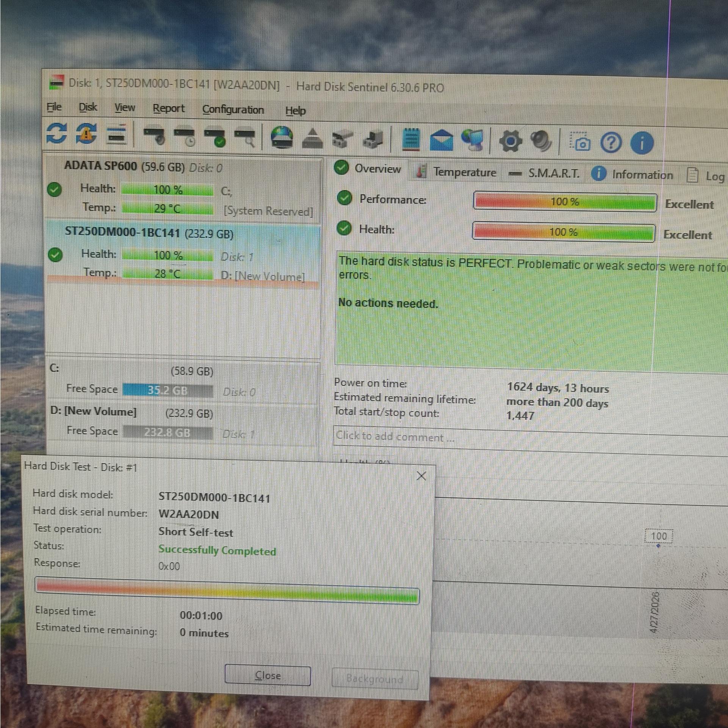Image resolution: width=728 pixels, height=728 pixels.
Task: Click the elapsed time '00:01:00' value
Action: [201, 615]
